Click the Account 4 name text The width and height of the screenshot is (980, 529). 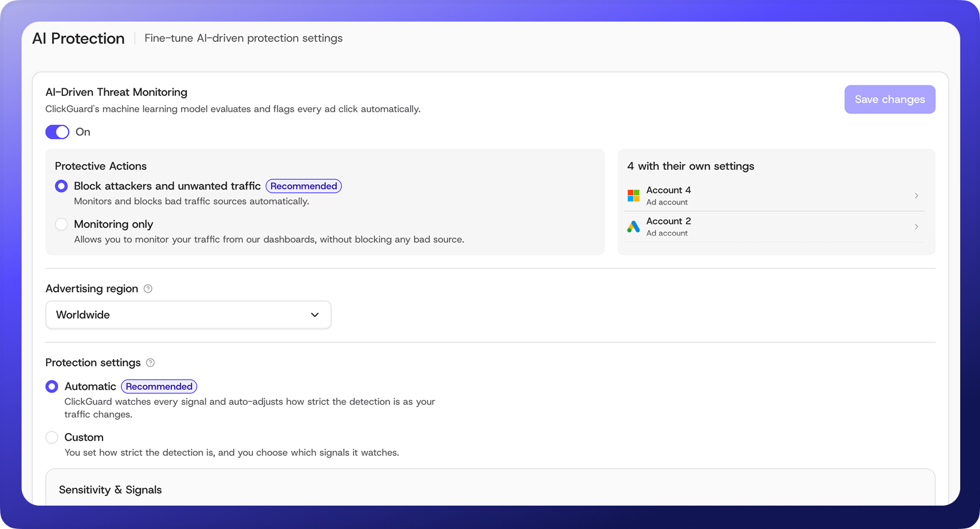pos(668,190)
